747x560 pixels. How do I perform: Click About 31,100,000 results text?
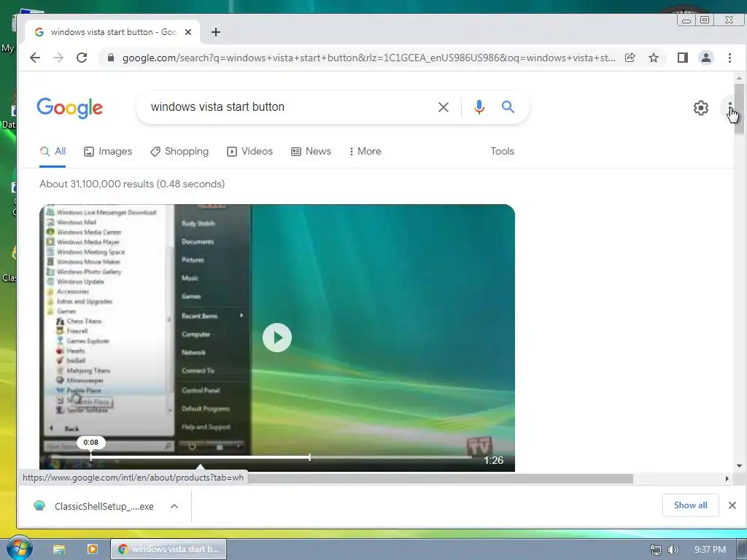point(132,184)
